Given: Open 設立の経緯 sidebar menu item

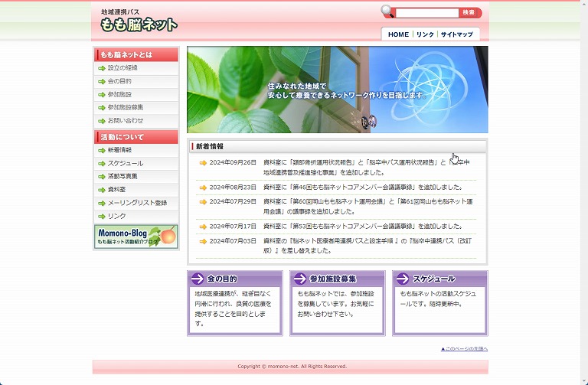Looking at the screenshot, I should pyautogui.click(x=136, y=68).
